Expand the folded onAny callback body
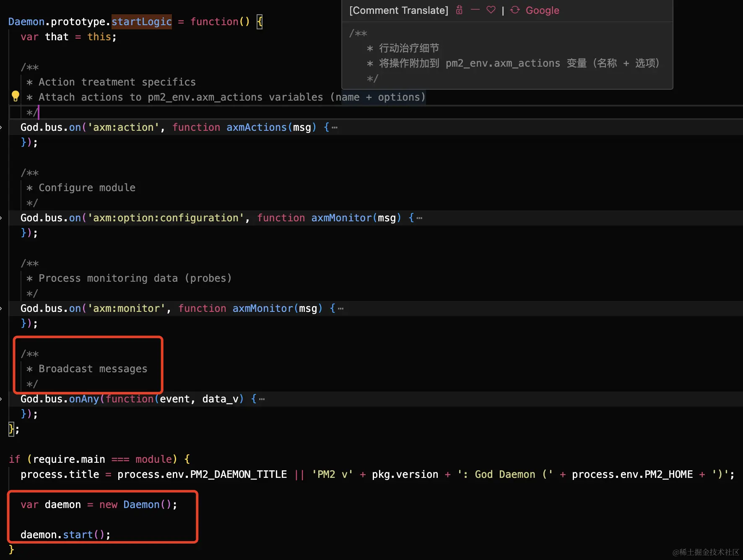This screenshot has width=743, height=560. point(262,399)
